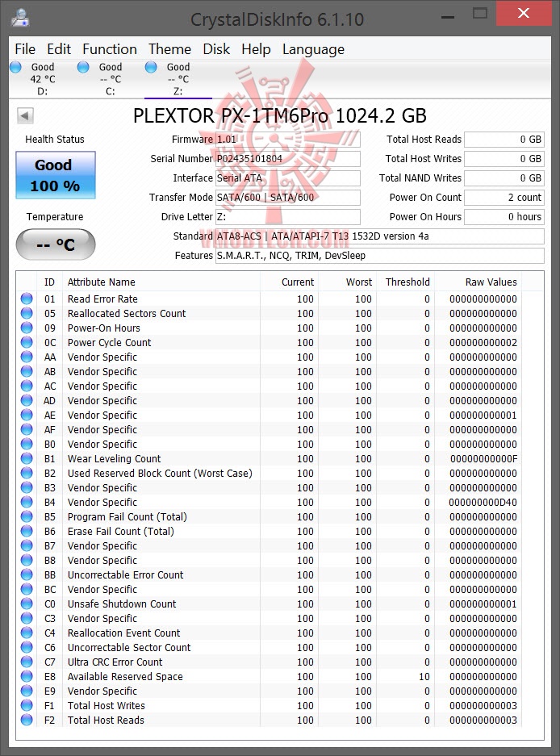Image resolution: width=560 pixels, height=756 pixels.
Task: Click status icon of Available Reserved Space row
Action: click(27, 676)
